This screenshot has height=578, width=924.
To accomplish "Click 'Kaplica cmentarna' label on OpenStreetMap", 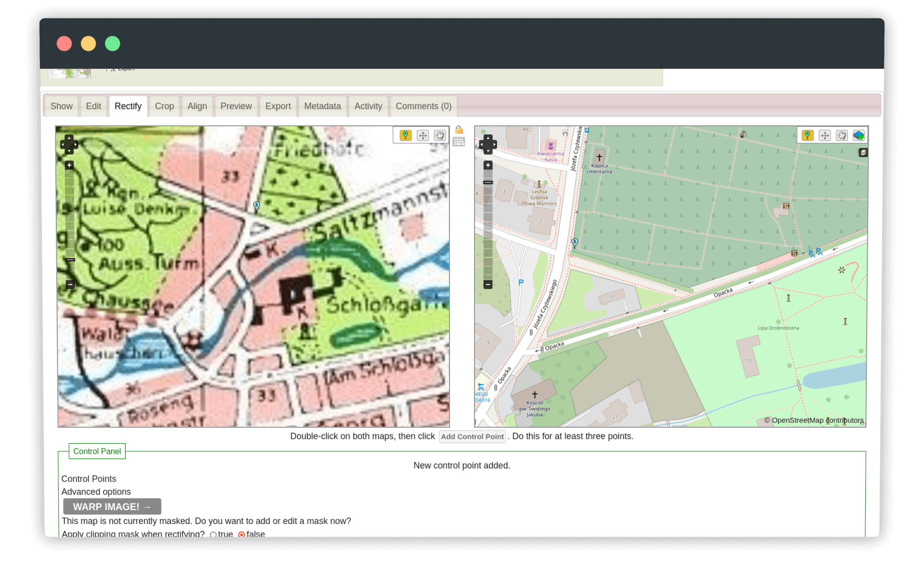I will point(599,169).
